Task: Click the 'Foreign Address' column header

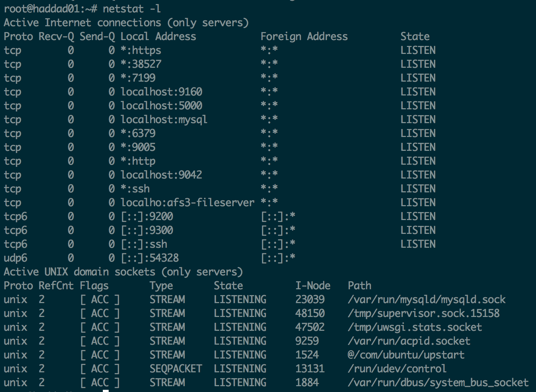Action: [304, 36]
